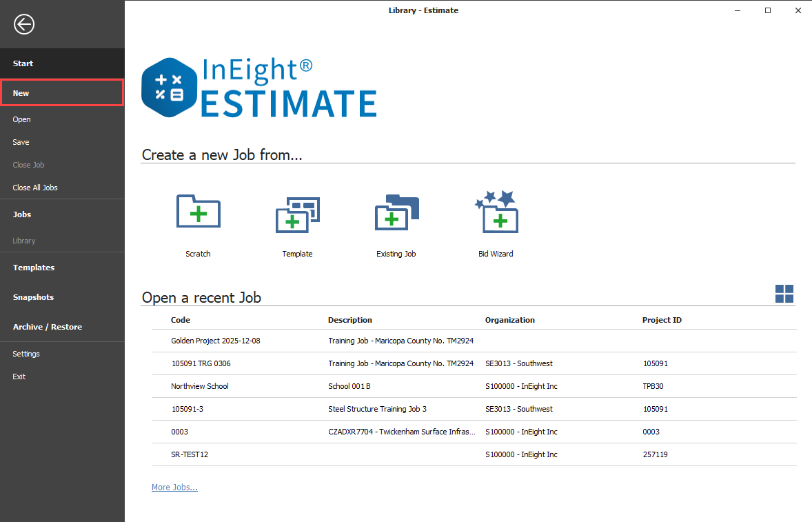This screenshot has width=812, height=522.
Task: Open the Snapshots section
Action: [x=33, y=297]
